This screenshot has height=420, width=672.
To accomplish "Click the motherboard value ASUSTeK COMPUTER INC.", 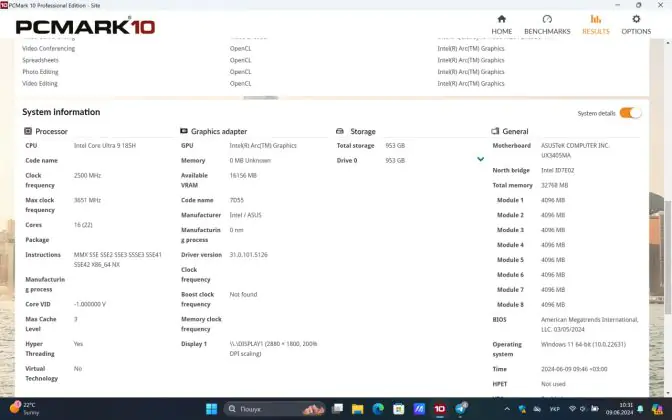I will [575, 146].
